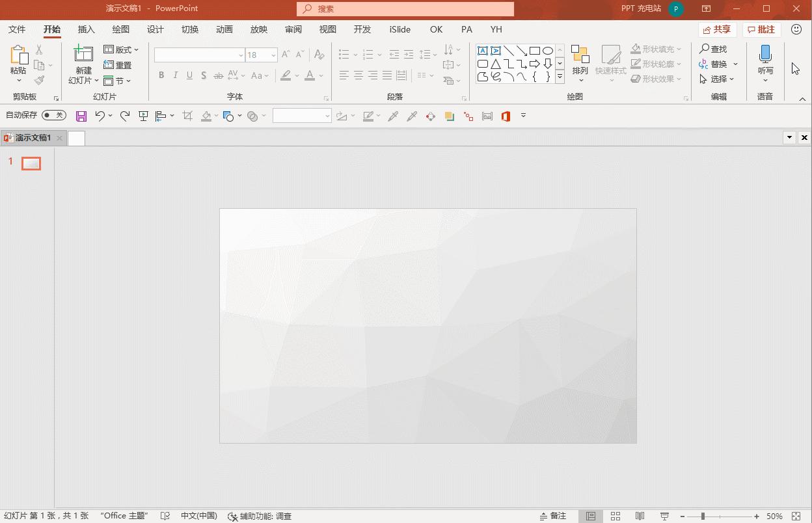The height and width of the screenshot is (523, 812).
Task: Click the New Slide (新建幻灯片) icon
Action: coord(83,55)
